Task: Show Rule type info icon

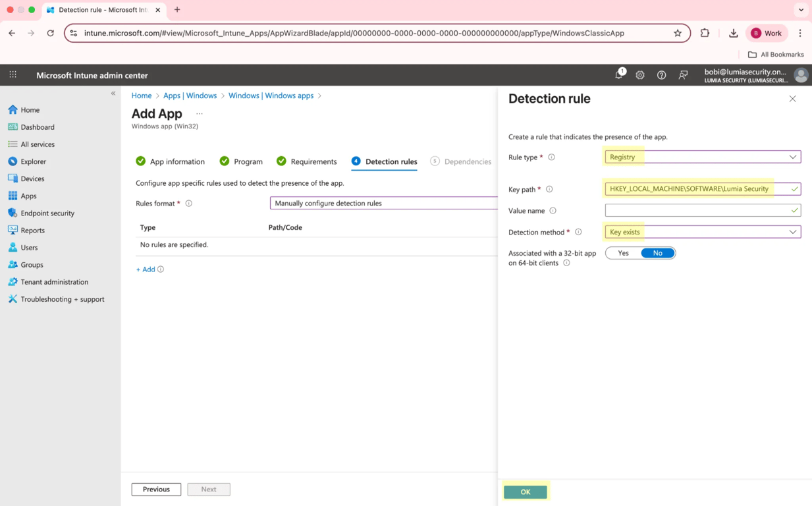Action: pos(552,157)
